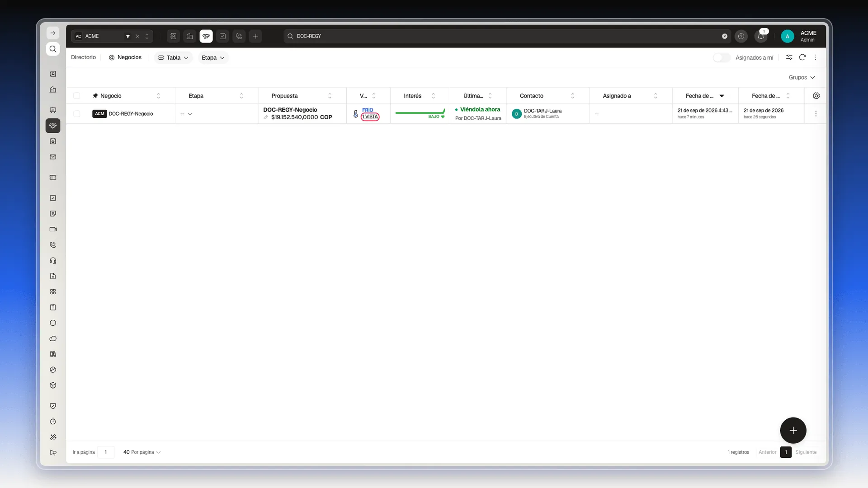
Task: Click the Ir a página number field
Action: (106, 452)
